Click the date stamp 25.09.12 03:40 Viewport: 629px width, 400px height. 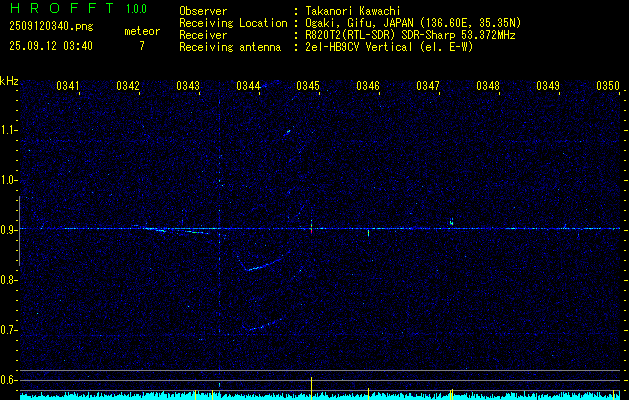tap(51, 46)
